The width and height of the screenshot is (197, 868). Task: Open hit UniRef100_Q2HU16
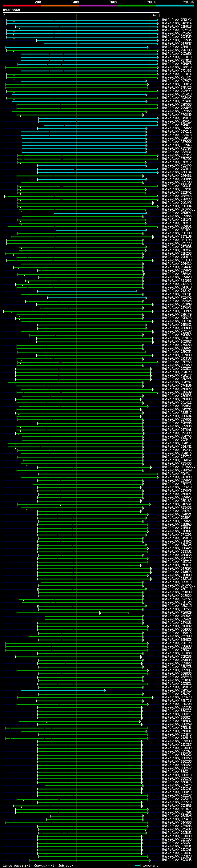tap(176, 26)
